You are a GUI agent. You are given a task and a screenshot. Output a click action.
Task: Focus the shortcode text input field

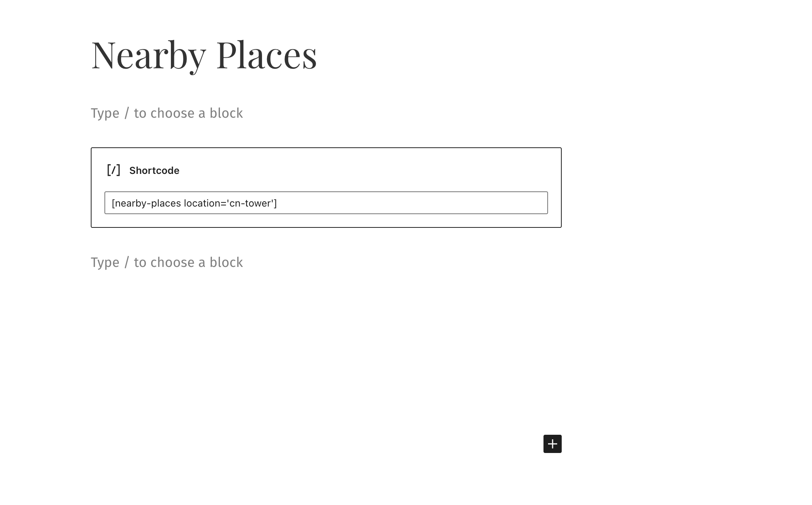(326, 203)
